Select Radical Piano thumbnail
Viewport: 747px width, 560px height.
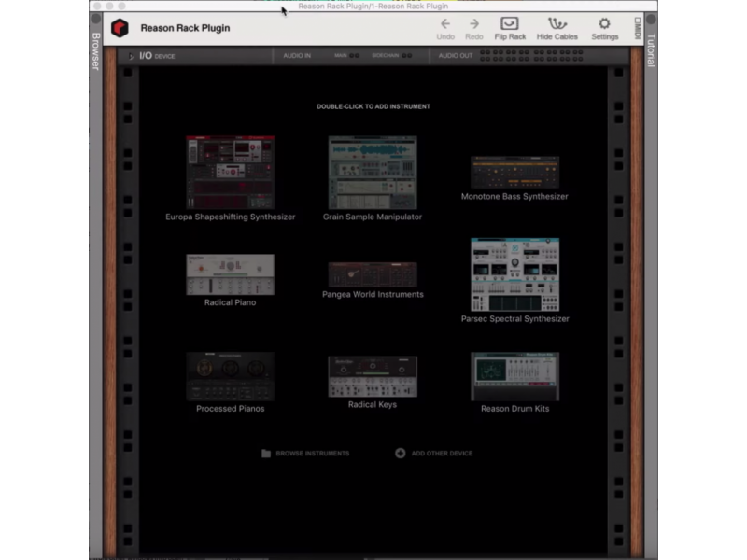click(x=230, y=274)
